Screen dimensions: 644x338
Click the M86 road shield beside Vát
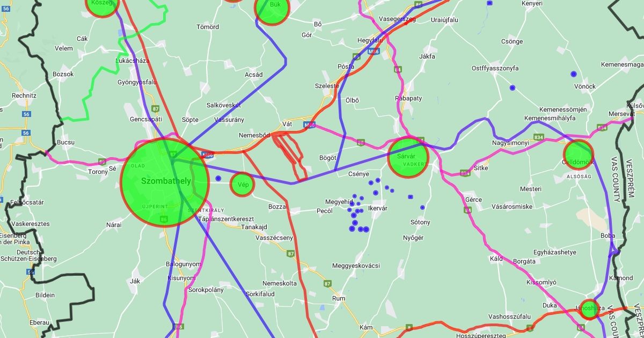(x=309, y=125)
